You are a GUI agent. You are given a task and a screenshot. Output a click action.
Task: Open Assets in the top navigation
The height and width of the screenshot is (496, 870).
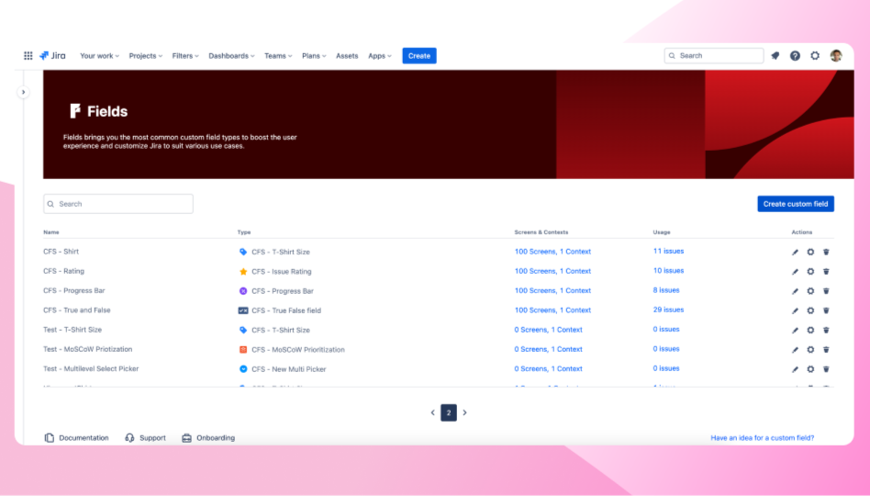coord(347,55)
